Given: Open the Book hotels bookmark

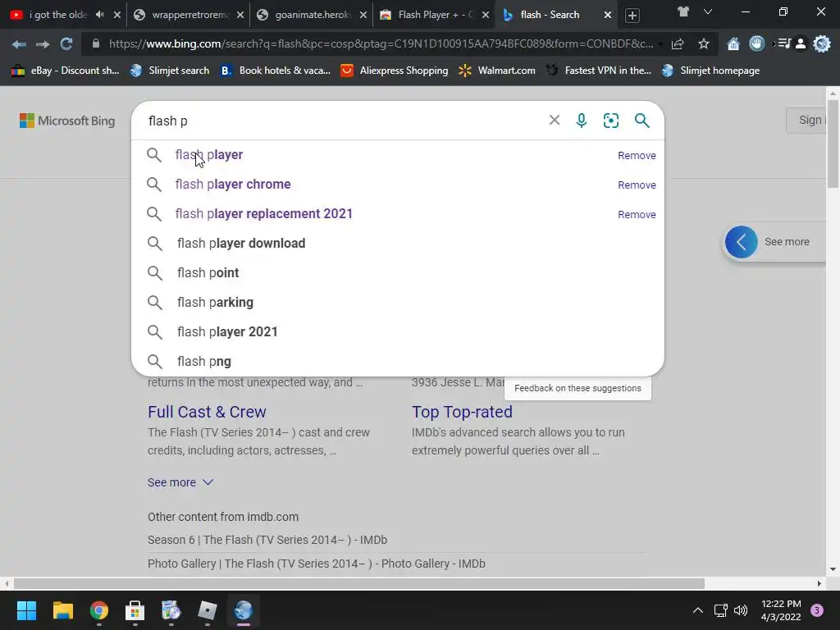Looking at the screenshot, I should pyautogui.click(x=276, y=71).
